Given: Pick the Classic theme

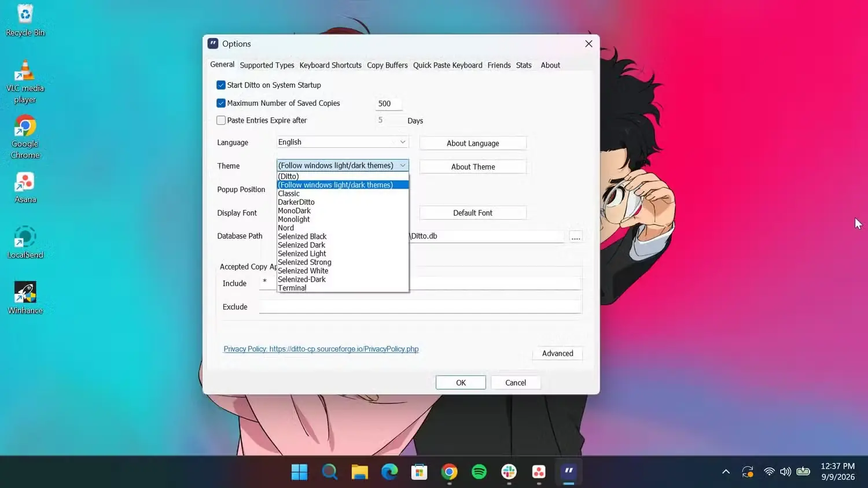Looking at the screenshot, I should (343, 194).
